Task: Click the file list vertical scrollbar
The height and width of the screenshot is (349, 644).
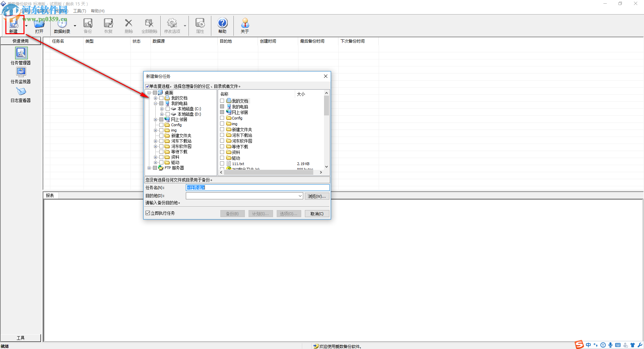Action: (326, 134)
